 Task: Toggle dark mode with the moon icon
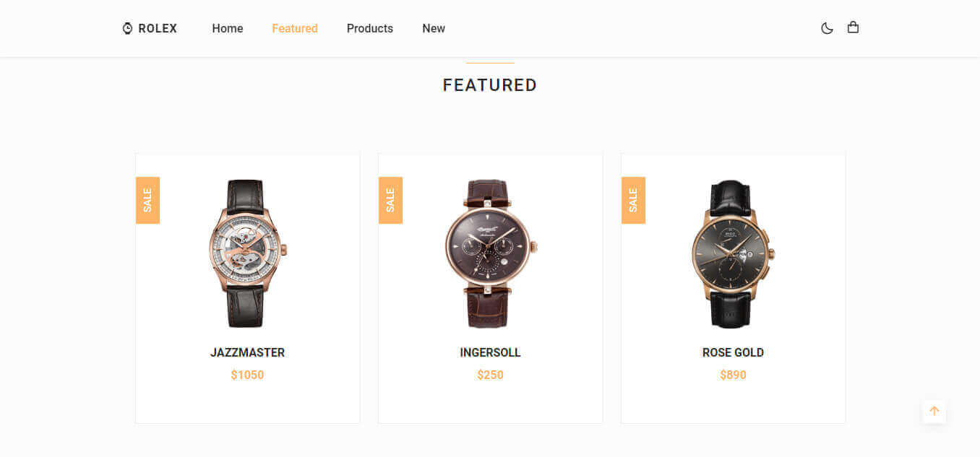click(x=827, y=28)
